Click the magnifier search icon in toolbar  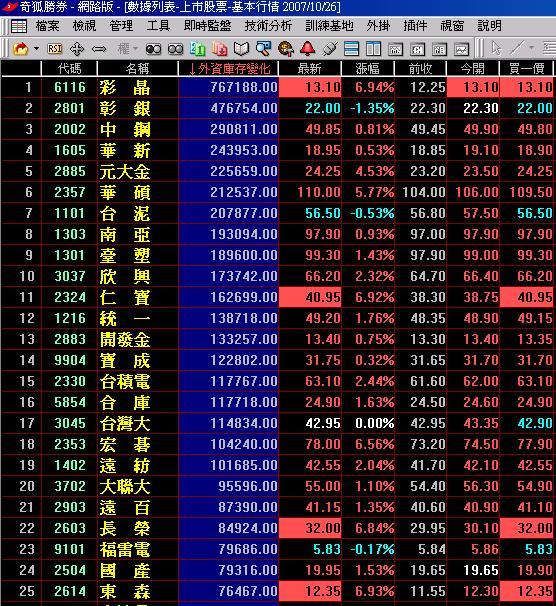click(264, 49)
